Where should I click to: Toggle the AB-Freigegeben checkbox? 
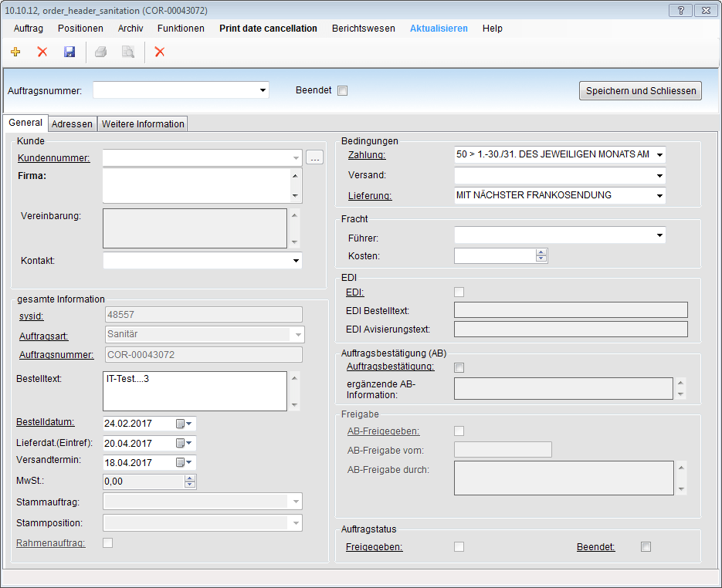click(459, 431)
